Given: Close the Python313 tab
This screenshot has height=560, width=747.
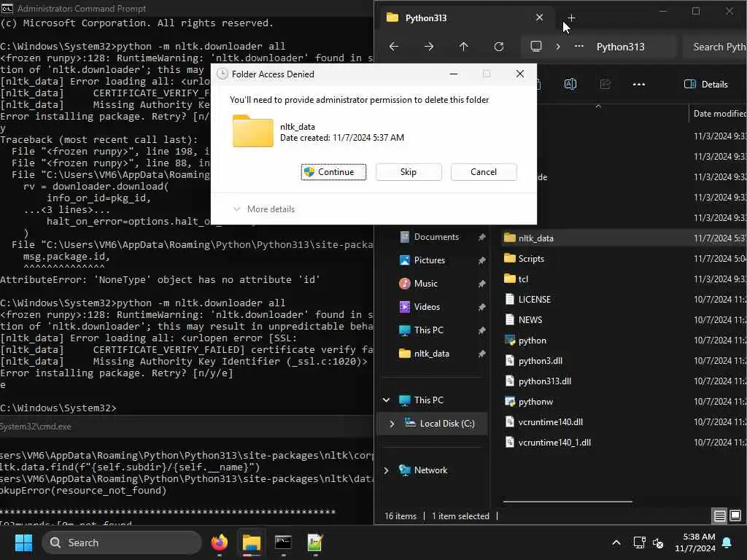Looking at the screenshot, I should tap(539, 17).
